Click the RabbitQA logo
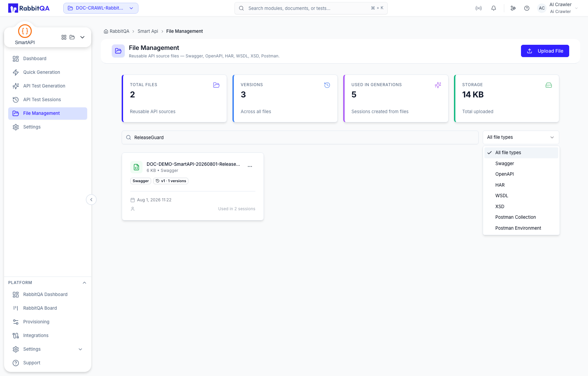 (x=29, y=8)
